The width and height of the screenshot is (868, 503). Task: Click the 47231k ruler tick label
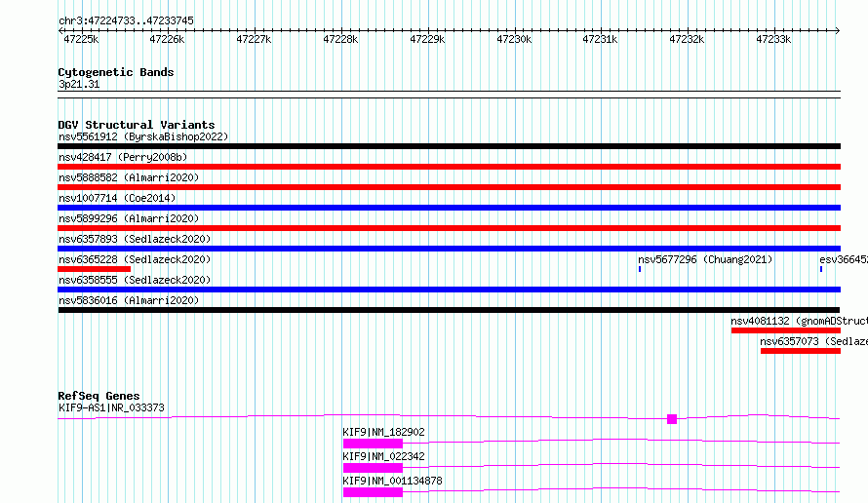(x=600, y=39)
